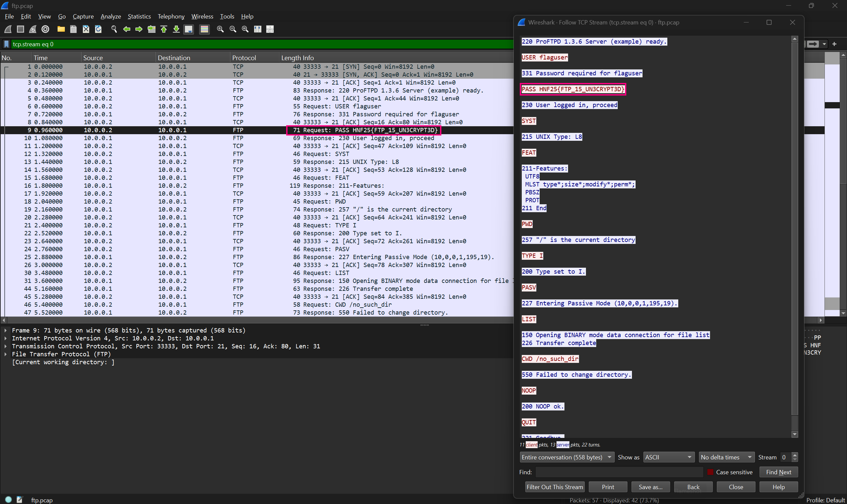Go to first packet arrow icon
The width and height of the screenshot is (847, 504).
tap(164, 29)
